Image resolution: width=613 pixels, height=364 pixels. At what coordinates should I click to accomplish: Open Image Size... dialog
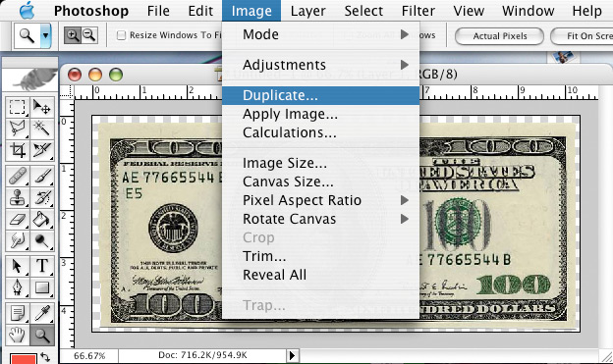[320, 163]
